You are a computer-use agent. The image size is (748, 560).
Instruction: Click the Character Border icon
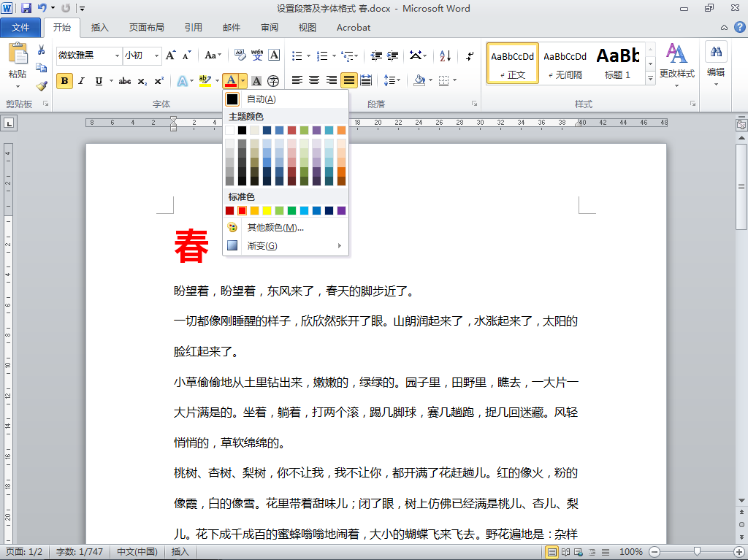click(x=275, y=55)
